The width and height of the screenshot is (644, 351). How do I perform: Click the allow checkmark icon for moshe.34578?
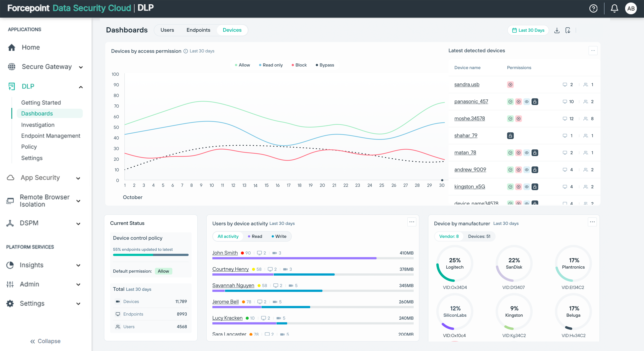[x=510, y=119]
